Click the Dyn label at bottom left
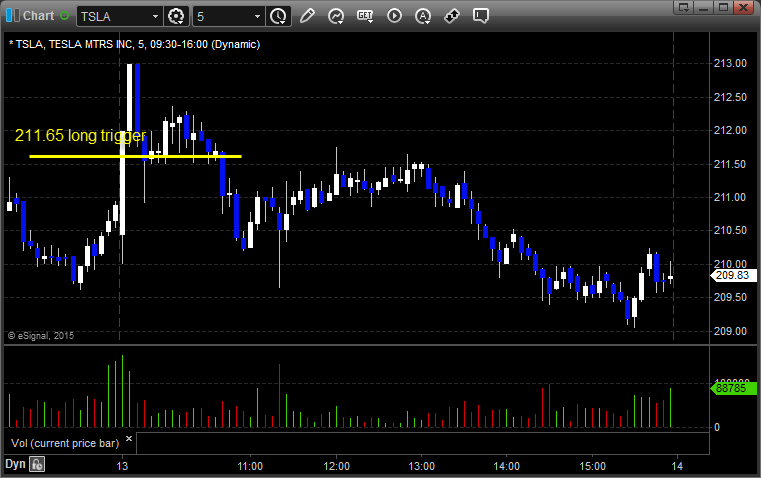761x478 pixels. [x=15, y=464]
